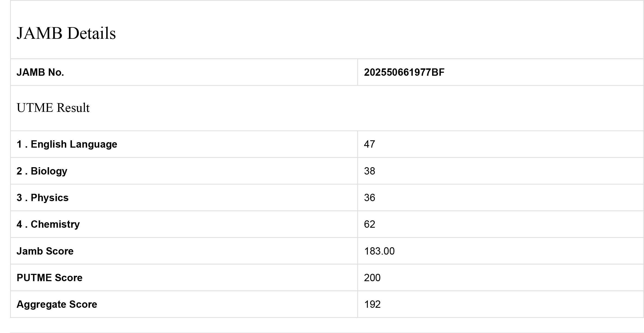
Task: Click the word JAMB in the title
Action: [40, 33]
